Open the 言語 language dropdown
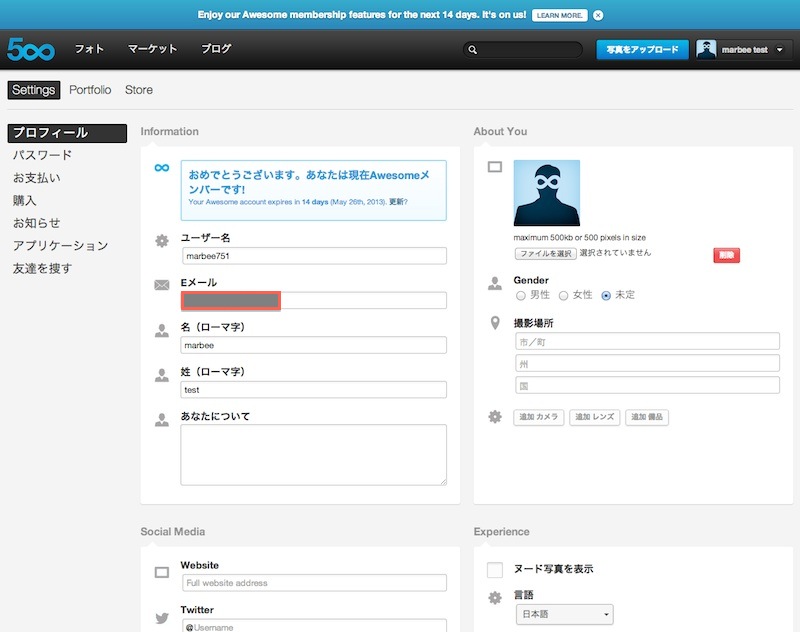 pos(564,614)
